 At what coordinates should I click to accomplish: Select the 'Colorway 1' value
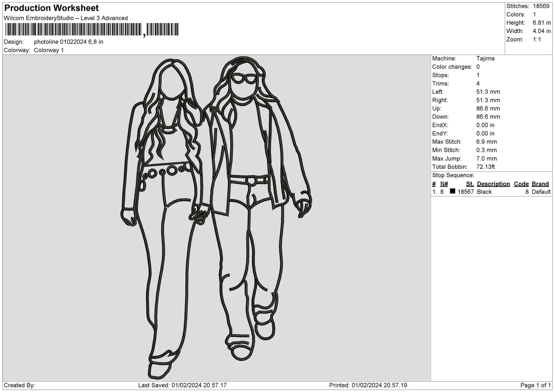(49, 50)
